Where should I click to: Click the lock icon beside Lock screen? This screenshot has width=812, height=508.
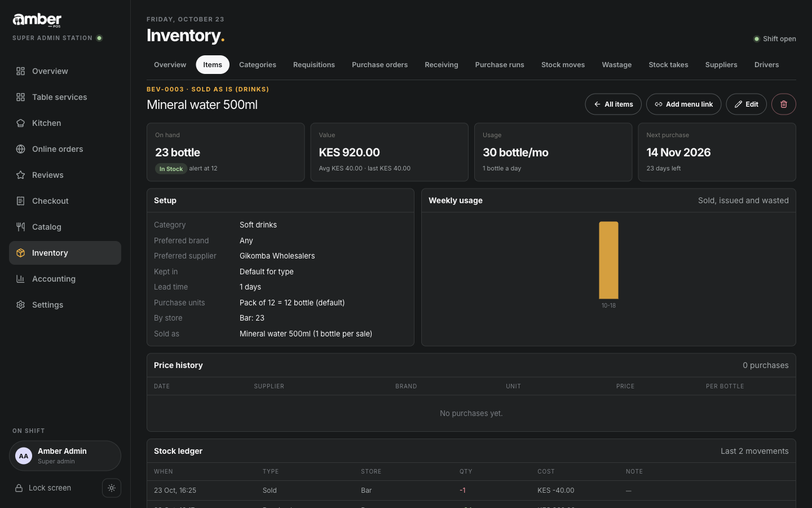pos(19,488)
